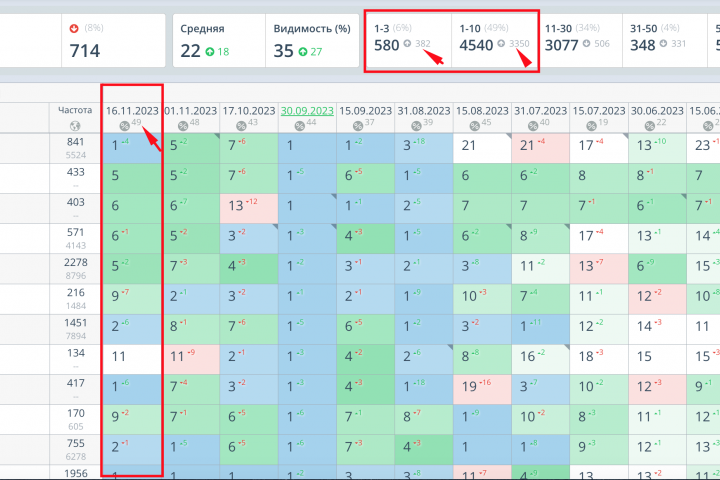
Task: Click the 17.10.2023 column header
Action: (249, 118)
